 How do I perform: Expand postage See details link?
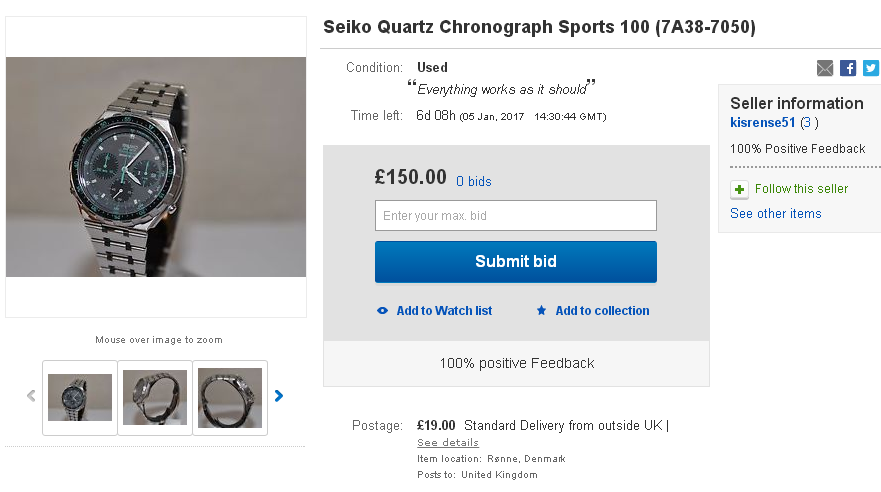coord(448,442)
